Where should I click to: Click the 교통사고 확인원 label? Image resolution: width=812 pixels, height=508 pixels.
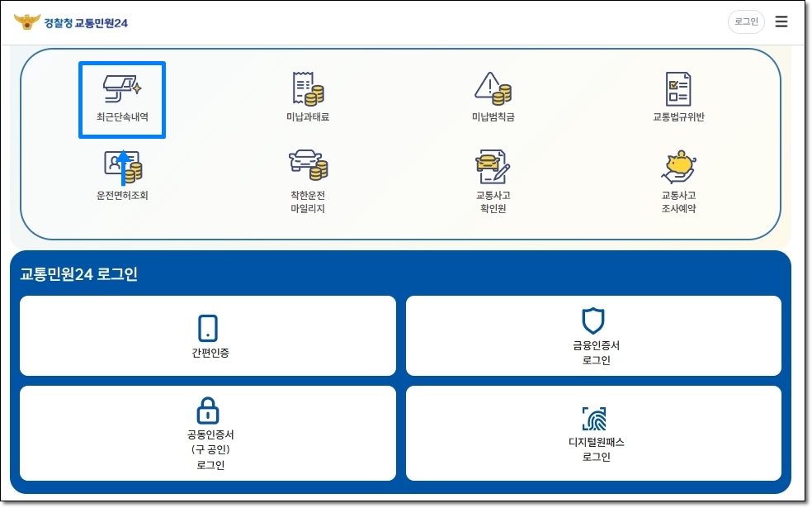[x=493, y=202]
